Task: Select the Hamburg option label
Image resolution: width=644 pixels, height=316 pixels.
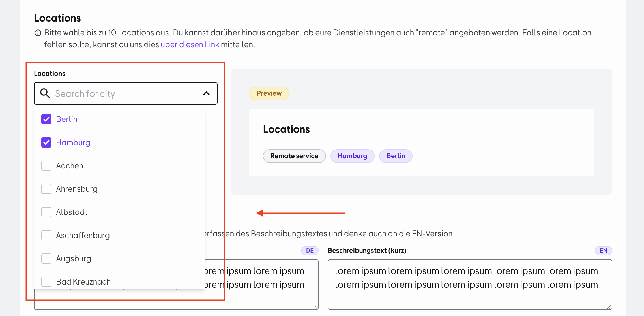Action: click(x=73, y=142)
